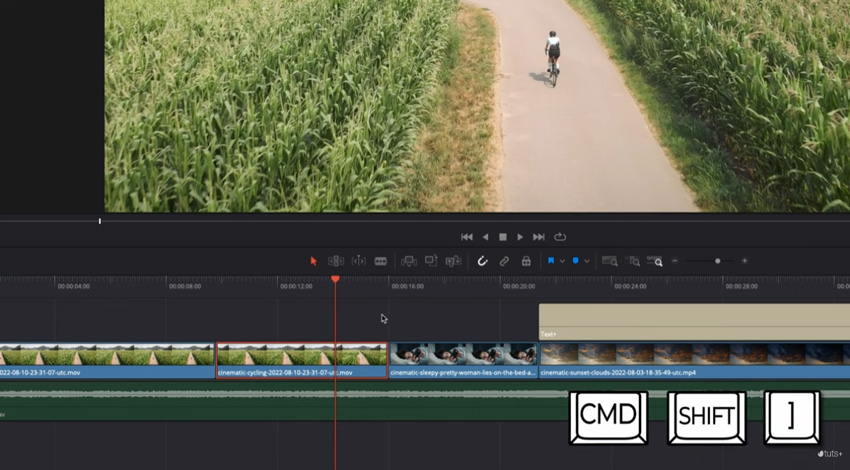Screen dimensions: 850x470
Task: Select the cinematic-sunset-clouds clip
Action: (x=695, y=360)
